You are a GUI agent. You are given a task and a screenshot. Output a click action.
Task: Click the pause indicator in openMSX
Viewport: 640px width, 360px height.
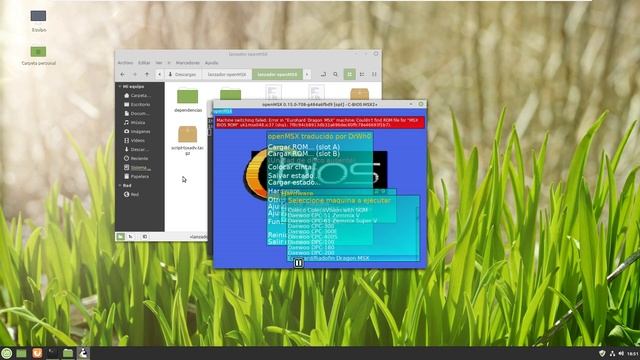pyautogui.click(x=298, y=263)
